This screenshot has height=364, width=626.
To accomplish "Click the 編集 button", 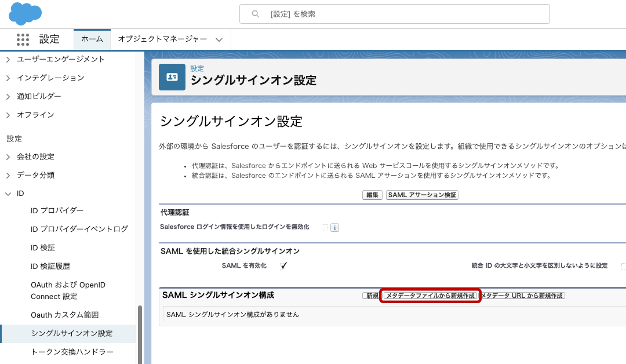I will 372,195.
